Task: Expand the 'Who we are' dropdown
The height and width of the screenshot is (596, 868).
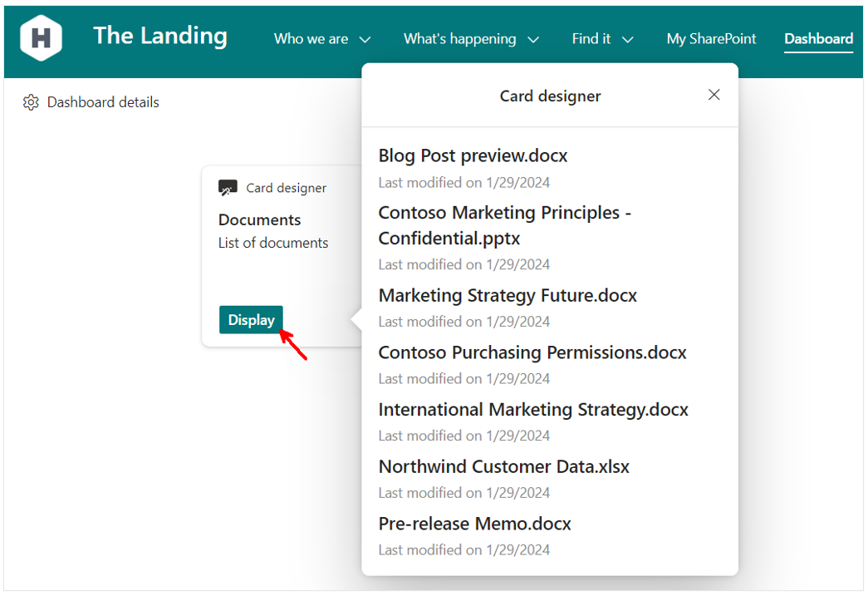Action: [x=322, y=38]
